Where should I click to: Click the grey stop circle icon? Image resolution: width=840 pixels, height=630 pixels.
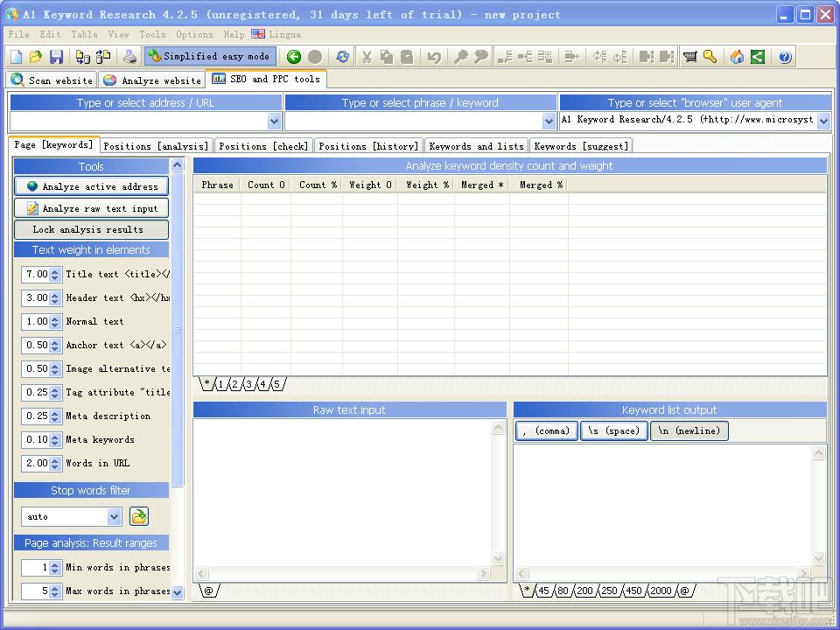point(315,57)
